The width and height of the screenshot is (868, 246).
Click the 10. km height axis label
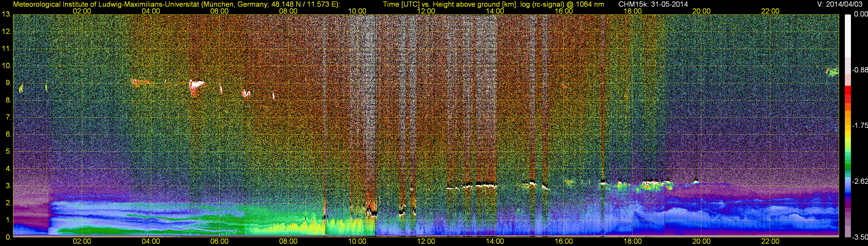tap(7, 66)
